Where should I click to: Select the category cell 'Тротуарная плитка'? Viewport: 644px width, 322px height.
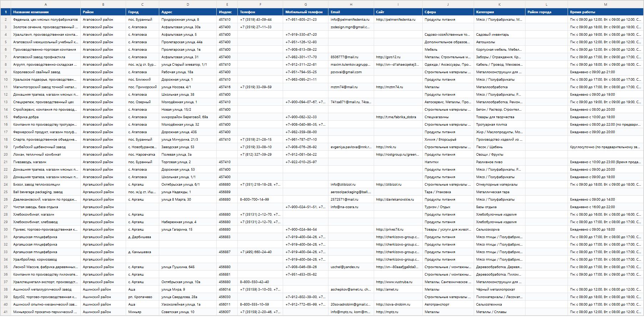click(499, 125)
